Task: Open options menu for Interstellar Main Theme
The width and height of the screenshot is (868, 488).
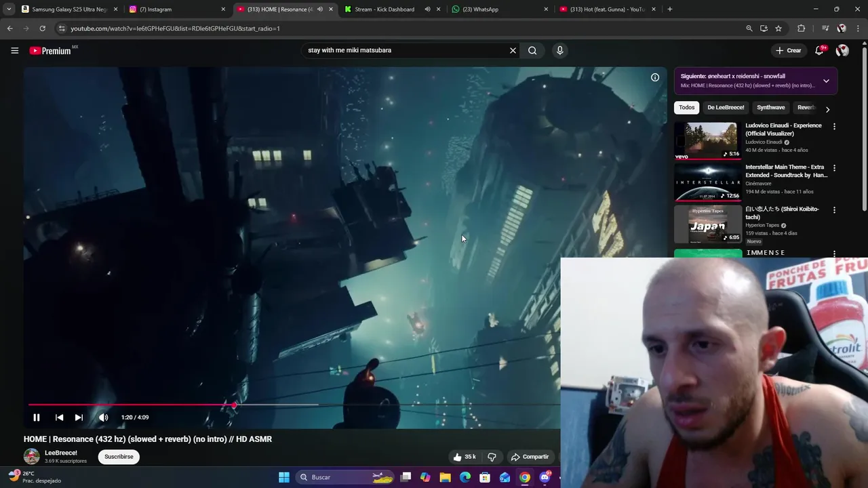Action: [834, 168]
